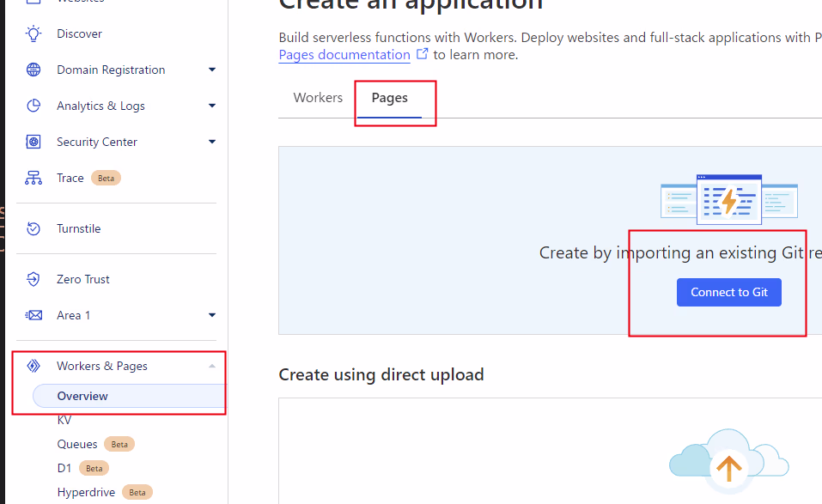Viewport: 822px width, 504px height.
Task: Collapse the Workers & Pages section arrow
Action: (x=212, y=367)
